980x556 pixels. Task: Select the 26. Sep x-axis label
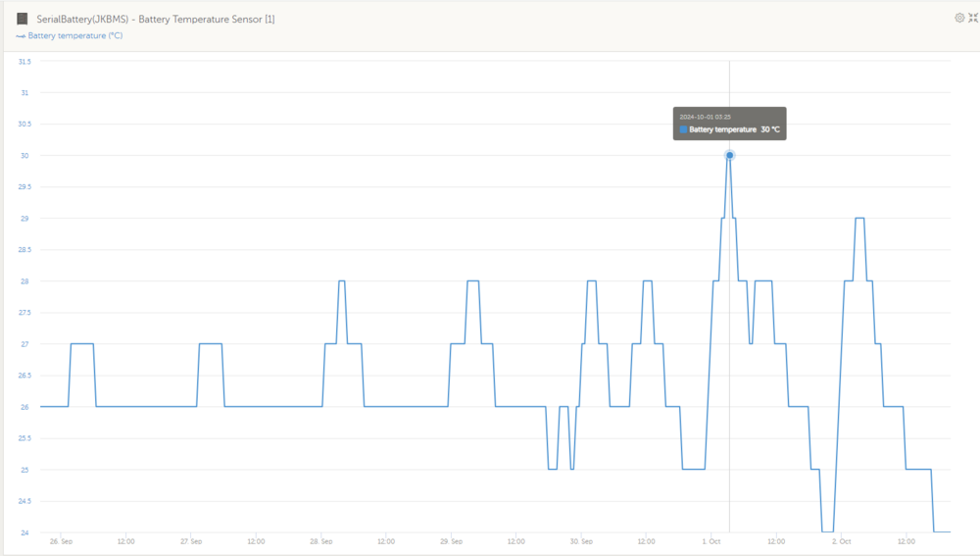pos(61,540)
